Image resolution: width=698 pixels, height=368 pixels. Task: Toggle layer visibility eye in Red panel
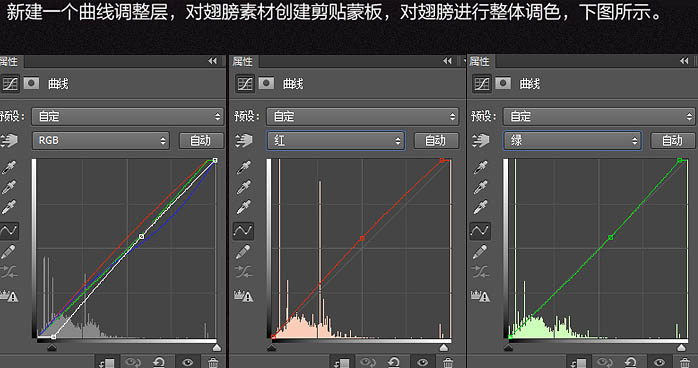click(422, 363)
